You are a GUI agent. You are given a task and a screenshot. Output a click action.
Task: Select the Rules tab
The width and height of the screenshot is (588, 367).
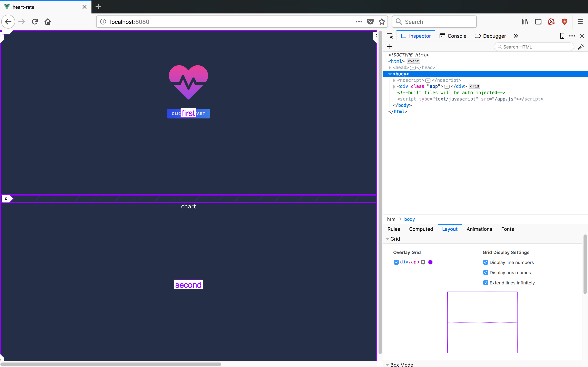(x=394, y=229)
